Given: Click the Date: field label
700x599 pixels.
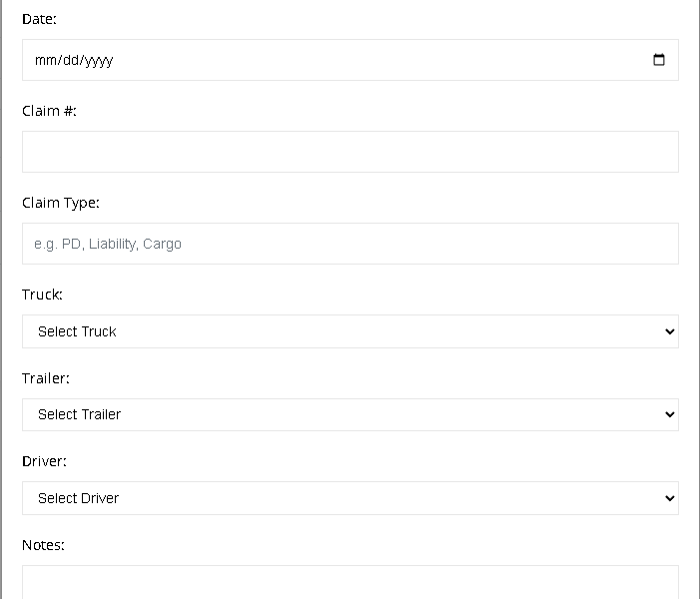Looking at the screenshot, I should [x=39, y=19].
